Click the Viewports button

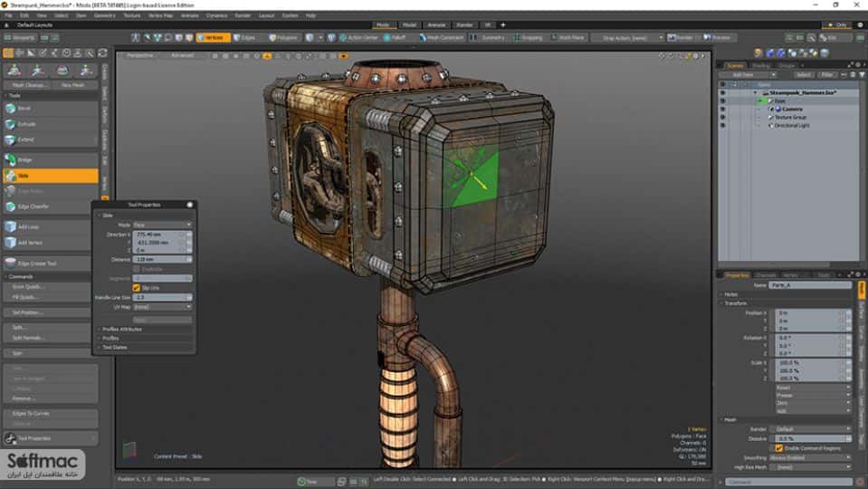pyautogui.click(x=19, y=38)
